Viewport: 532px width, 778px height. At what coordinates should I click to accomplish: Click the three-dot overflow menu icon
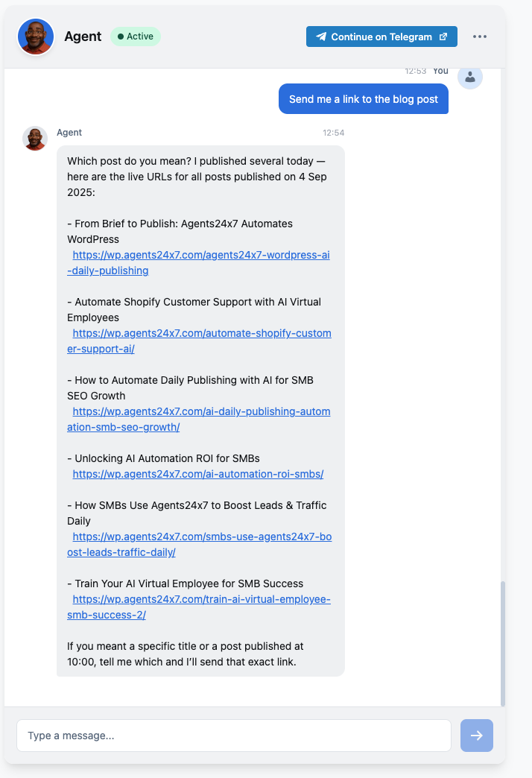[480, 36]
